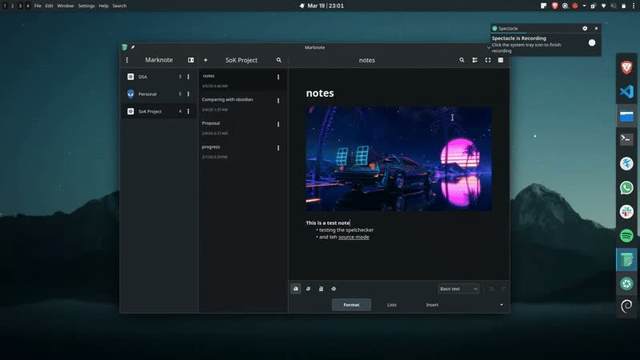Screen dimensions: 640x360
Task: Click the Marknote icon in the dock
Action: click(x=627, y=260)
